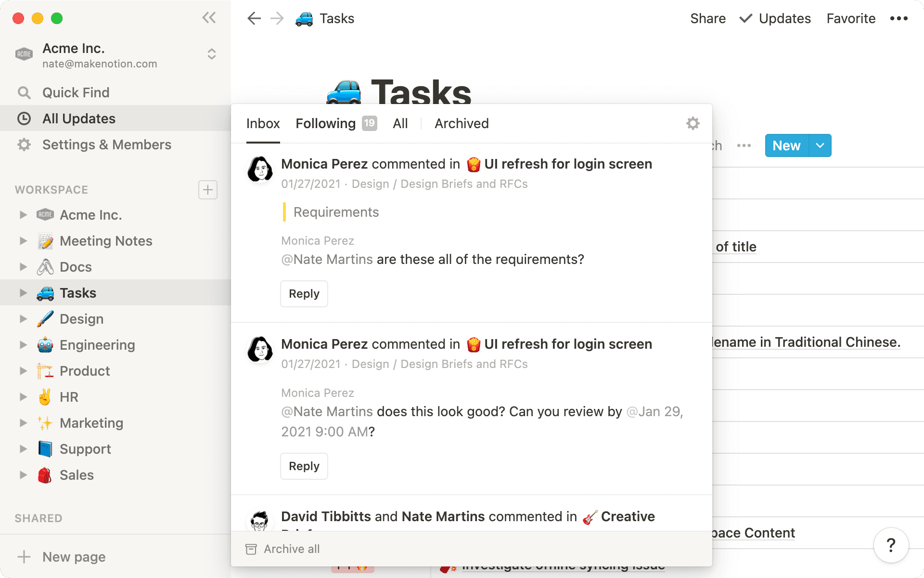The height and width of the screenshot is (578, 924).
Task: Expand the Meeting Notes disclosure triangle
Action: tap(23, 241)
